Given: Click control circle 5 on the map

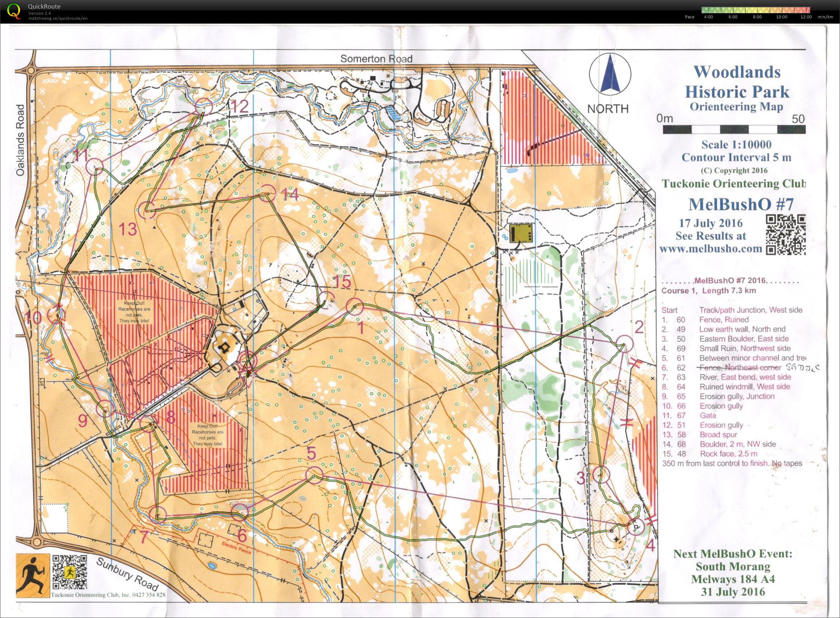Looking at the screenshot, I should tap(314, 474).
